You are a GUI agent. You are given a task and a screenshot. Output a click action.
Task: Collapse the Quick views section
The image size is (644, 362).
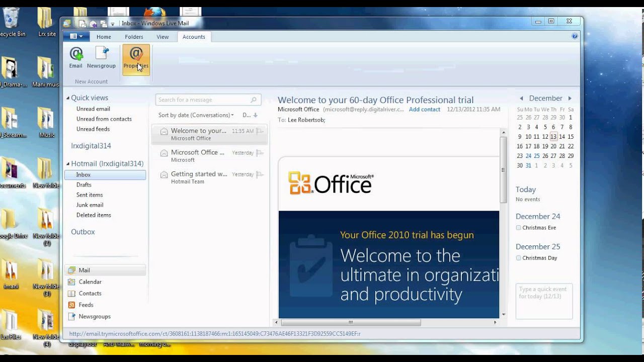(68, 98)
